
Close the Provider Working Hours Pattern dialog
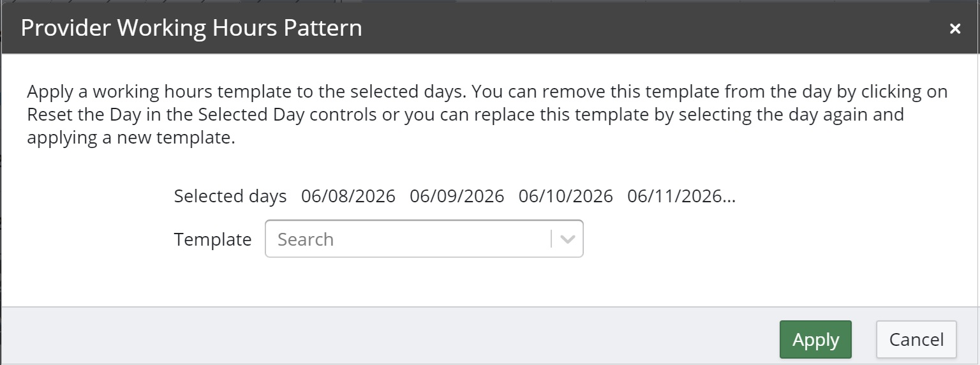click(x=954, y=29)
